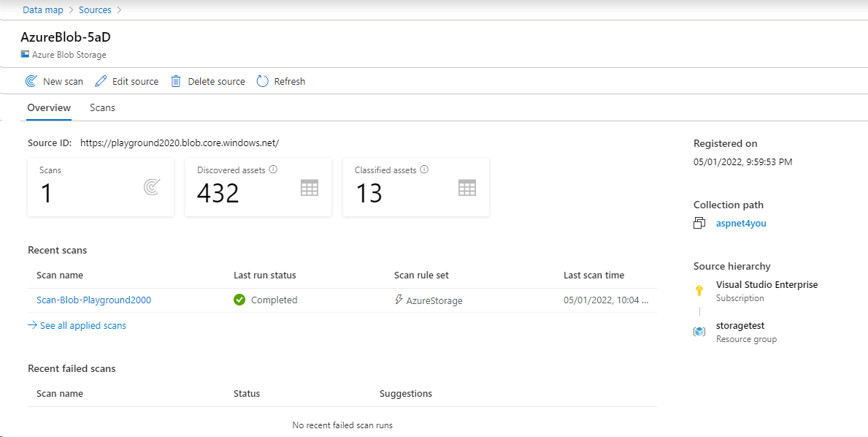Click the scan radar icon in Scans card
Screen dimensions: 868x437
coord(152,188)
